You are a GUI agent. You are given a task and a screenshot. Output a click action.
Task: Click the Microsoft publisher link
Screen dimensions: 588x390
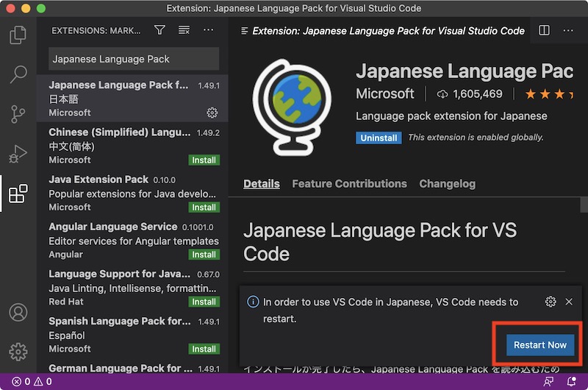click(385, 94)
